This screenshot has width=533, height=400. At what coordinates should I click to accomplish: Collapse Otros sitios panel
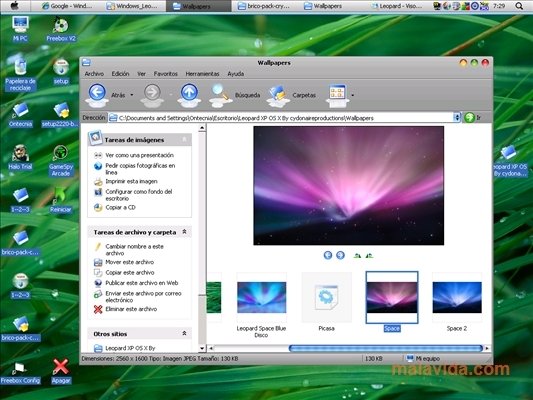point(184,333)
